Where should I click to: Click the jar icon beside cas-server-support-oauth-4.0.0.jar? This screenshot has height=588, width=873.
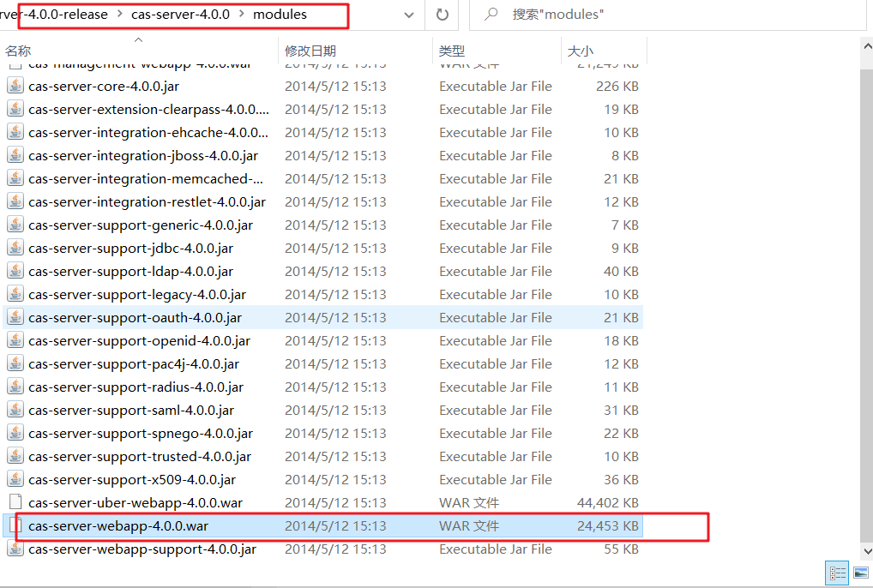click(16, 317)
